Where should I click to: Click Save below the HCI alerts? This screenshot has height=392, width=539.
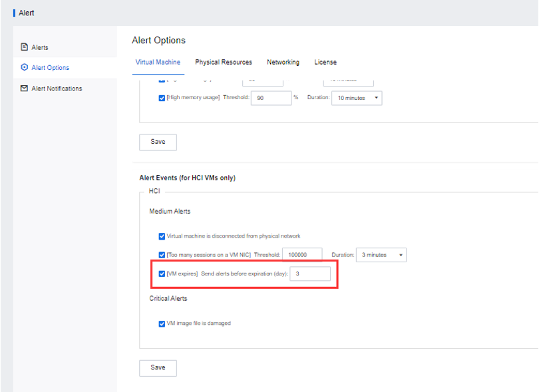click(x=158, y=368)
